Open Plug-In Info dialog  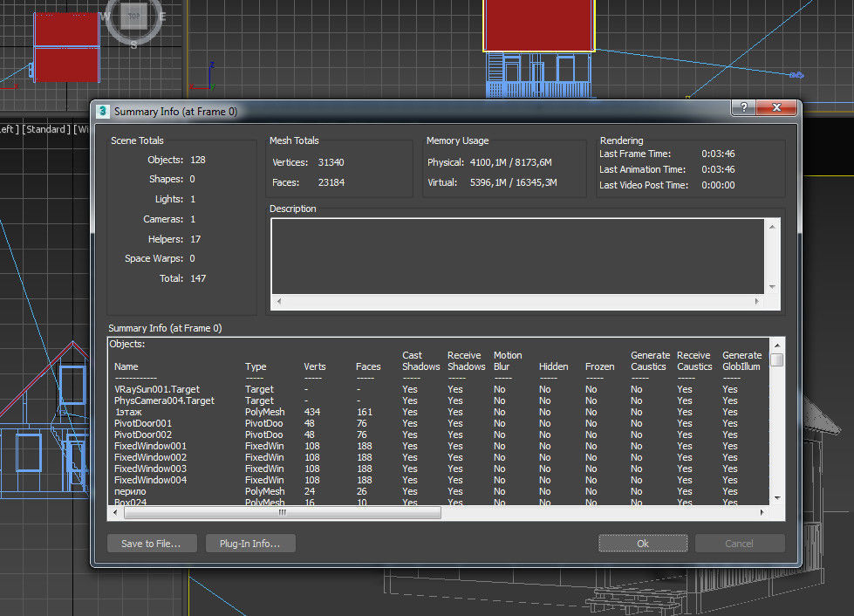coord(250,543)
